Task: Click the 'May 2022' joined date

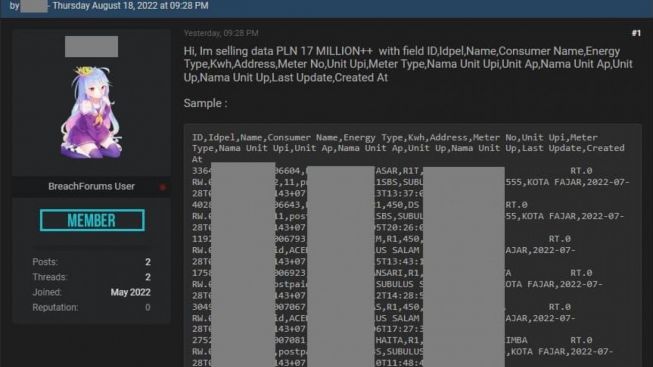Action: click(130, 292)
